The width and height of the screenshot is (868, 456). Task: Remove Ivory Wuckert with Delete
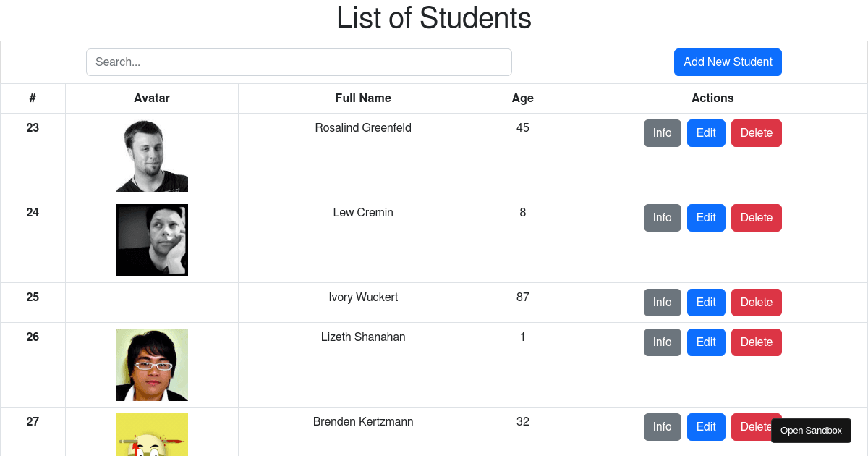point(757,303)
